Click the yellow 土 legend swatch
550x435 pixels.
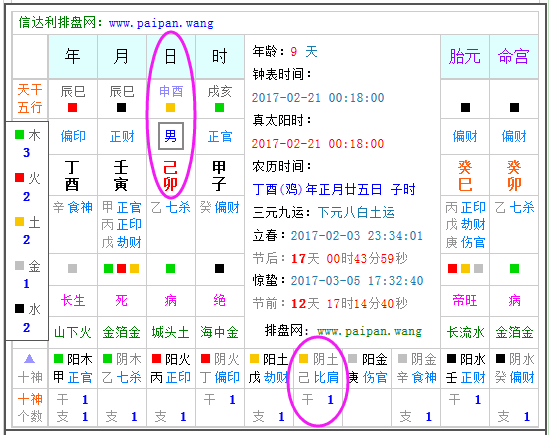pos(20,221)
